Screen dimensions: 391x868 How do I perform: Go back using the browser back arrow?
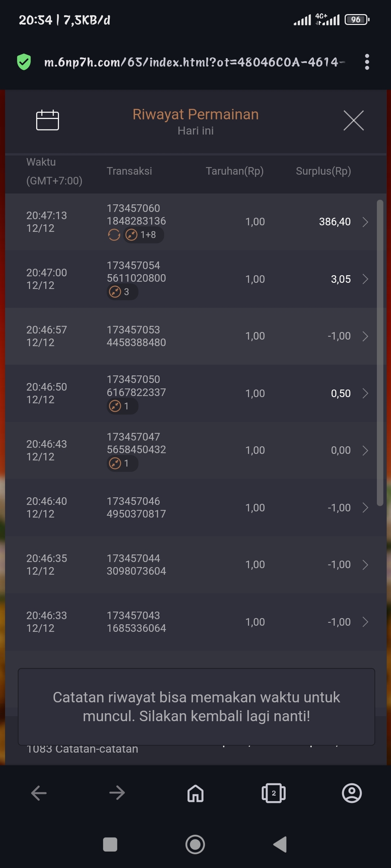click(39, 793)
